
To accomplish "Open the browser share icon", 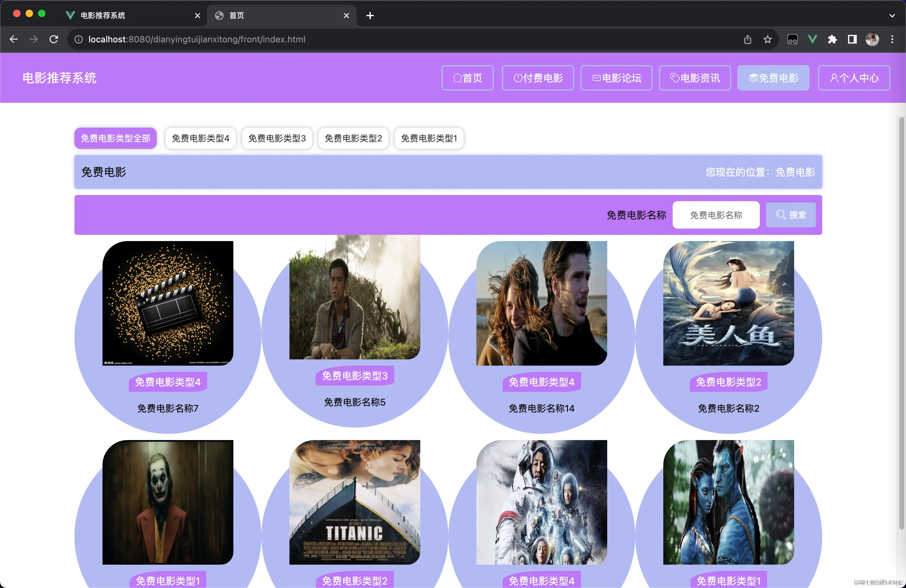I will (x=748, y=39).
